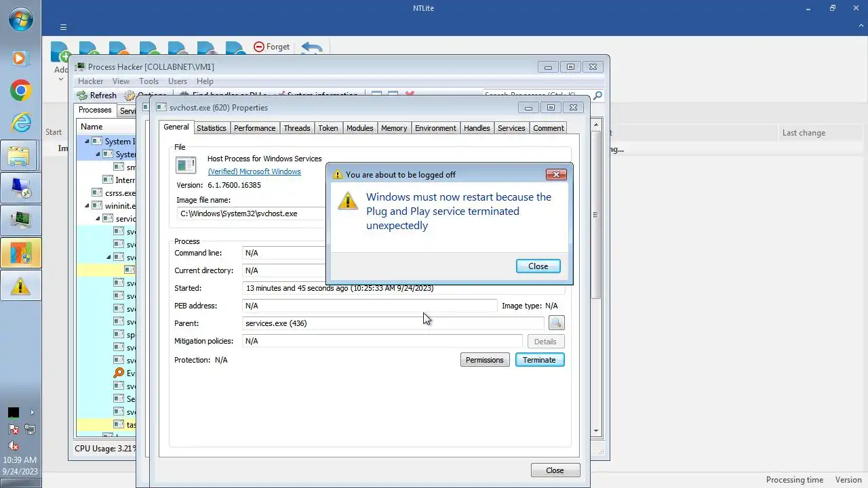
Task: Click Close in the logged off warning
Action: (538, 266)
